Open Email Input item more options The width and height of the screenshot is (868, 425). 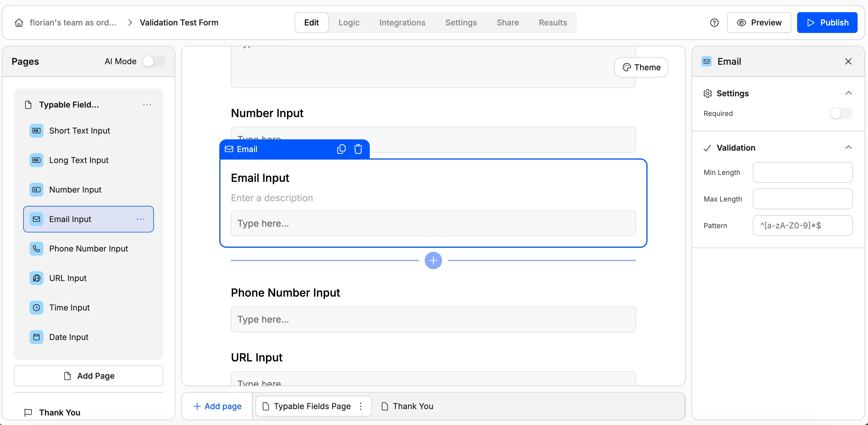[141, 219]
